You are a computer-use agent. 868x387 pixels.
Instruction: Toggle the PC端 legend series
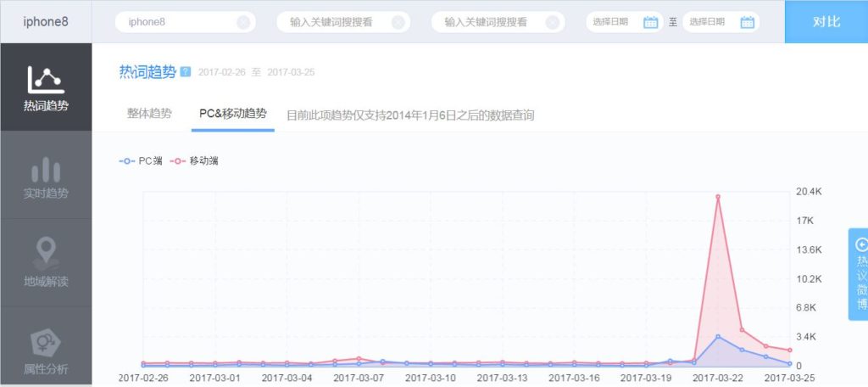[x=141, y=160]
